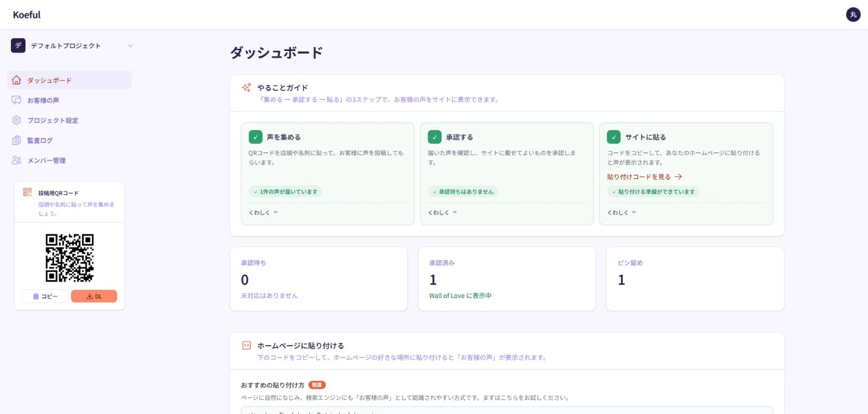This screenshot has height=414, width=868.
Task: Expand くわしく under 承認する
Action: [x=443, y=212]
